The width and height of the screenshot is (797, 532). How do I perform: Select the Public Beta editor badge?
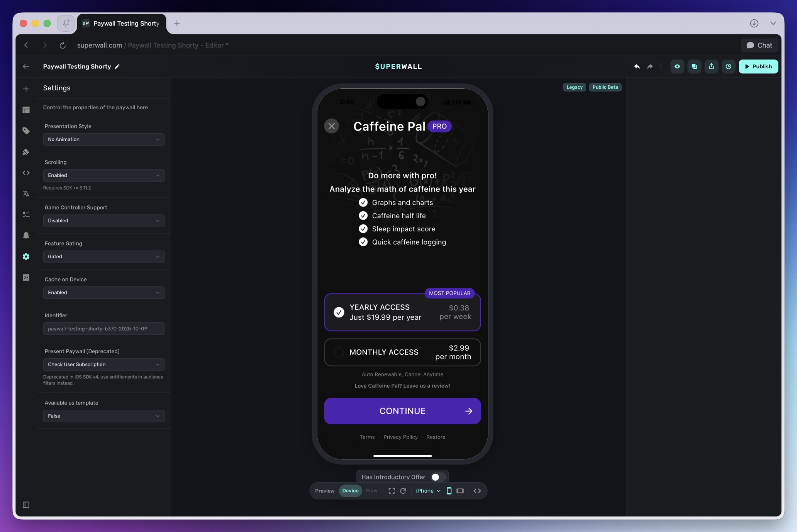pos(605,87)
